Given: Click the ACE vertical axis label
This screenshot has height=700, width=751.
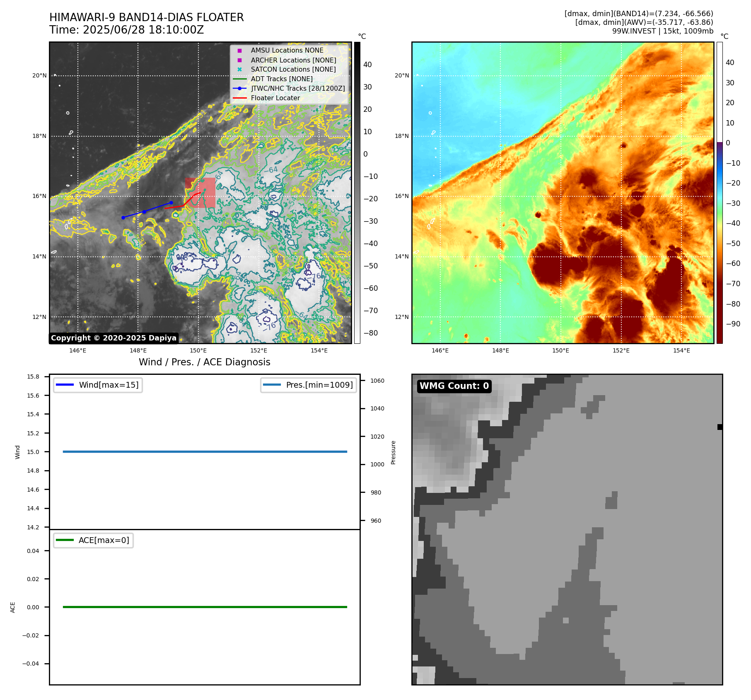Looking at the screenshot, I should (x=13, y=607).
